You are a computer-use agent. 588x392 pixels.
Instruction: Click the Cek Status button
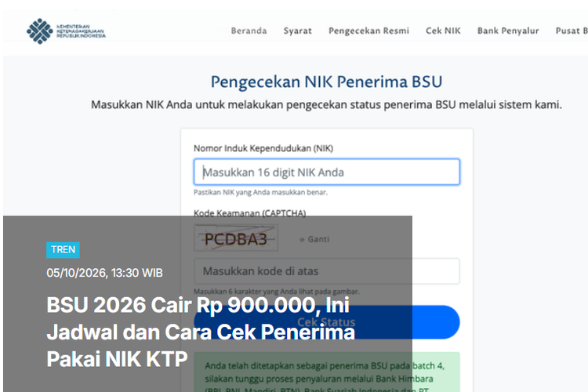(x=327, y=322)
